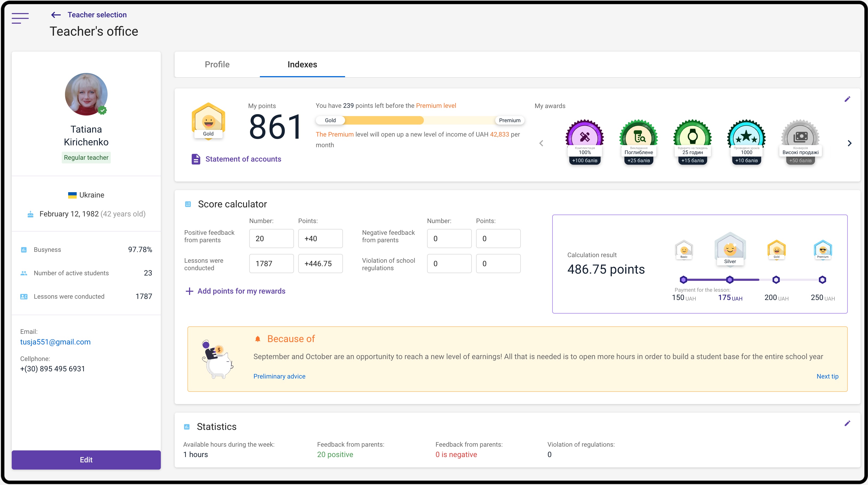868x485 pixels.
Task: Click the back arrow to Teacher selection
Action: (56, 15)
